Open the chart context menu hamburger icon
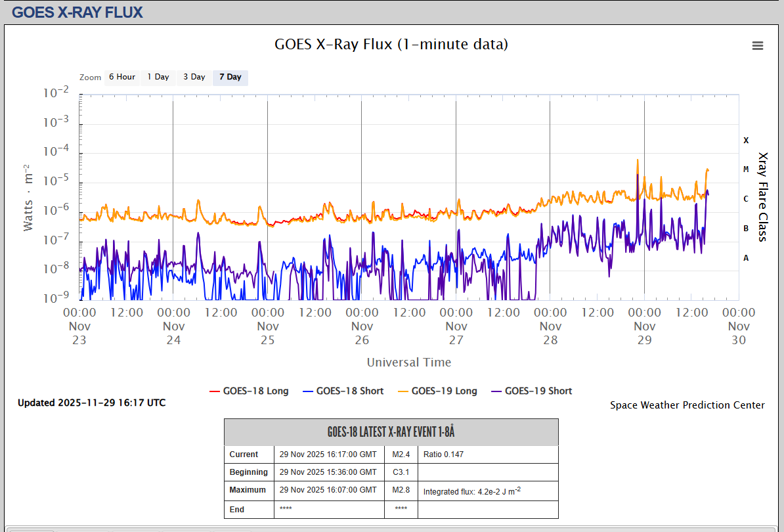Screen dimensions: 784x532 (x=757, y=45)
